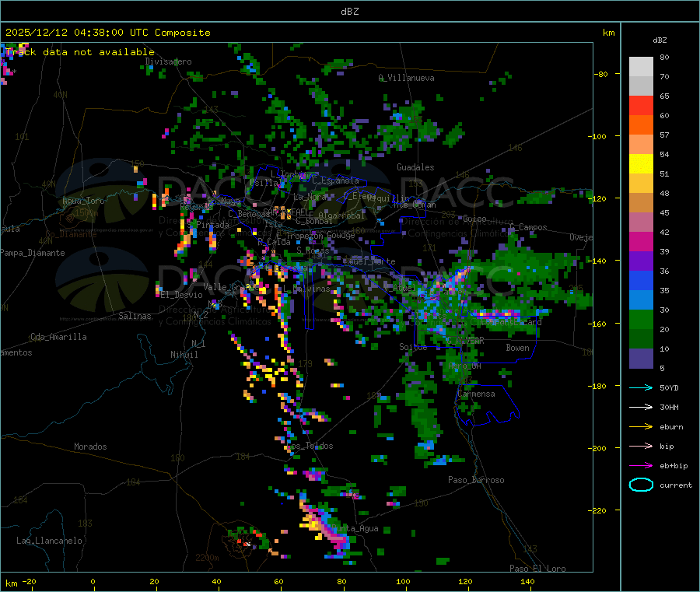Image resolution: width=700 pixels, height=592 pixels.
Task: Click the dBZ title in the header bar
Action: [349, 12]
